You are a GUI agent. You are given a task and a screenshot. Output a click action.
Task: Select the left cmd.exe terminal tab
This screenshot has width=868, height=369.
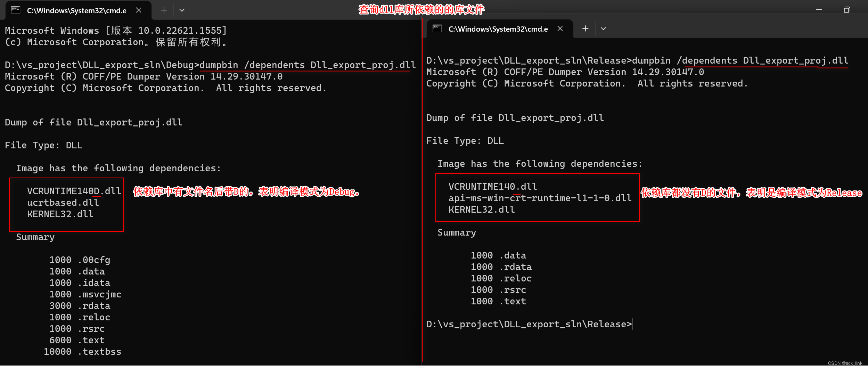click(x=78, y=10)
